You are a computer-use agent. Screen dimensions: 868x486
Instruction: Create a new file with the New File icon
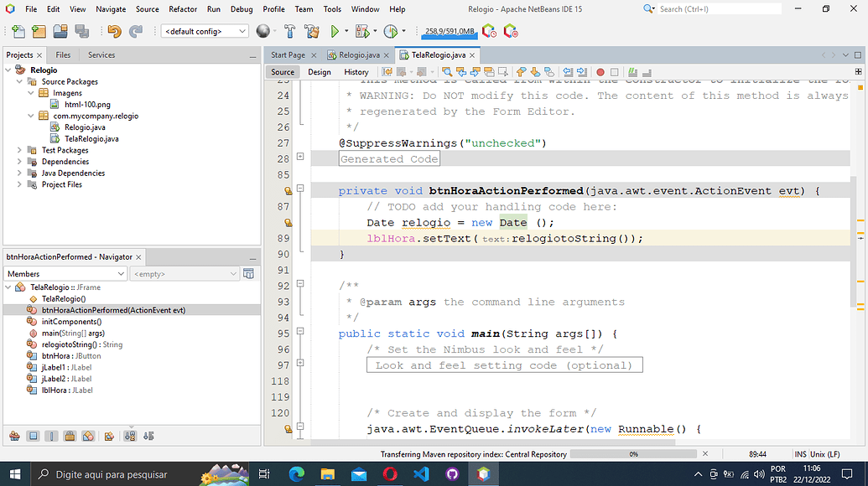[17, 31]
